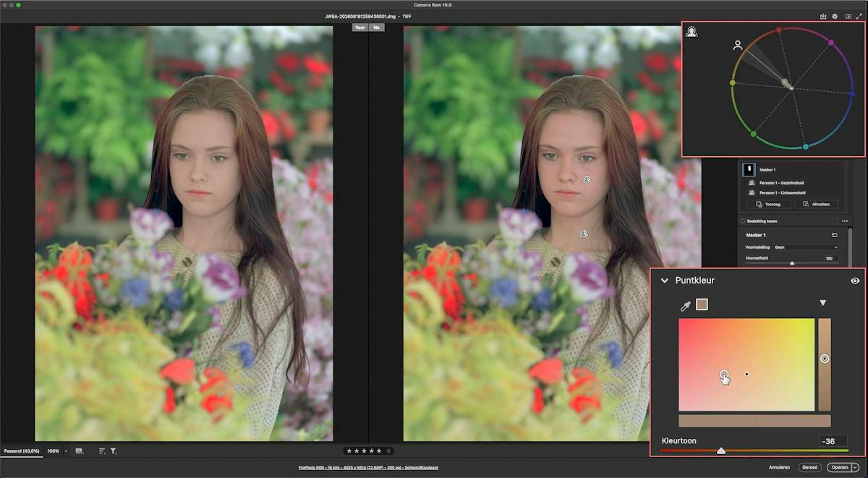Click the save image icon in top bar
Viewport: 868px width, 478px height.
(823, 16)
